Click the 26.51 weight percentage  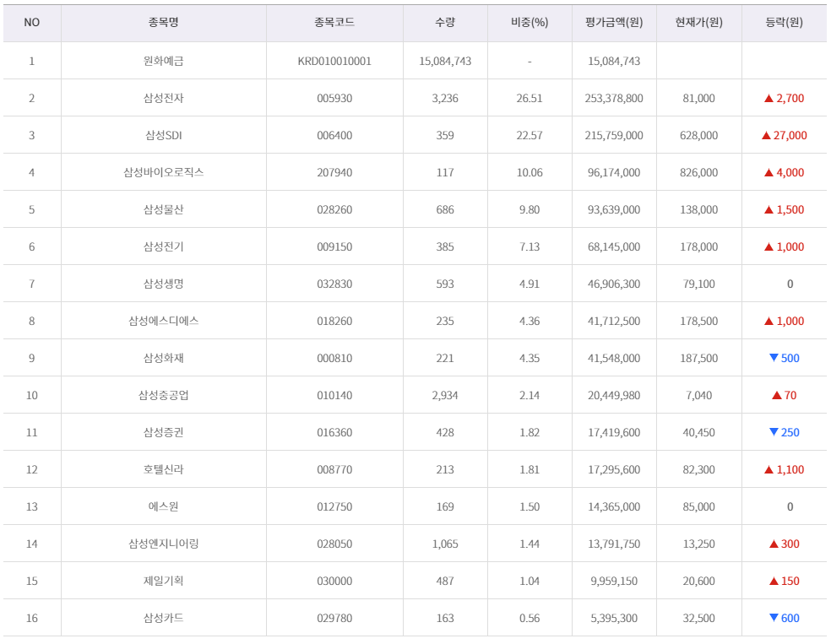pyautogui.click(x=530, y=98)
